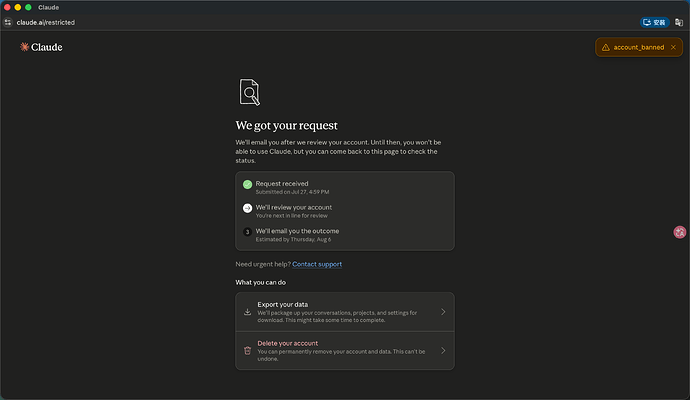Click the 'Estimated by Thursday, Aug 6' text

pyautogui.click(x=293, y=239)
